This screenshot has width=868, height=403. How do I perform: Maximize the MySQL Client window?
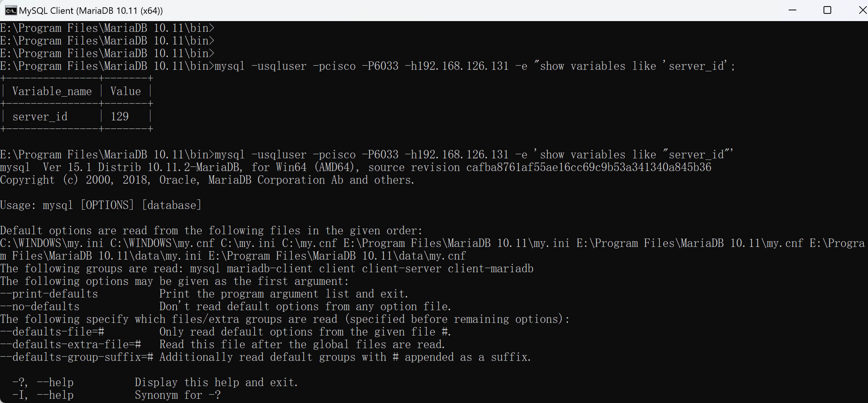tap(827, 10)
